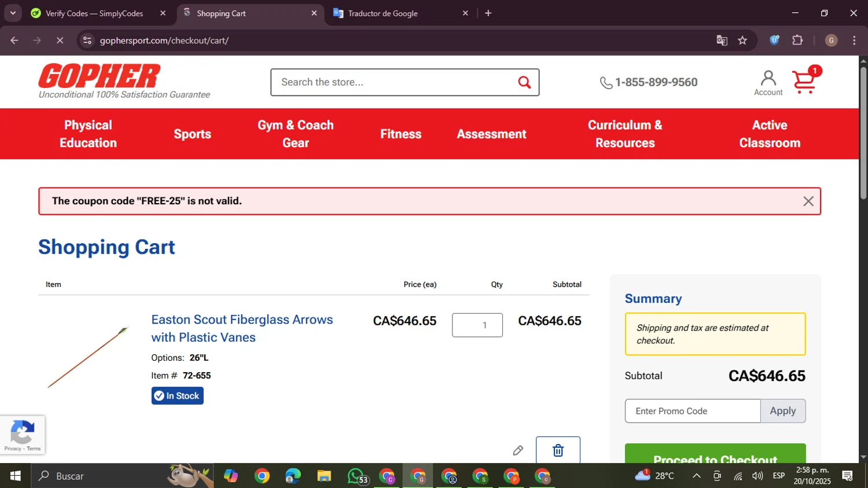Open Copilot from taskbar

(x=231, y=476)
